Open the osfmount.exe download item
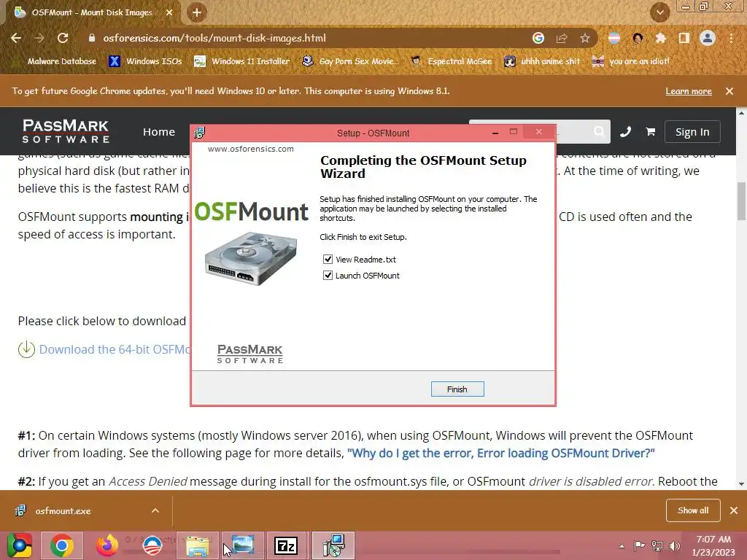The height and width of the screenshot is (560, 747). (63, 511)
